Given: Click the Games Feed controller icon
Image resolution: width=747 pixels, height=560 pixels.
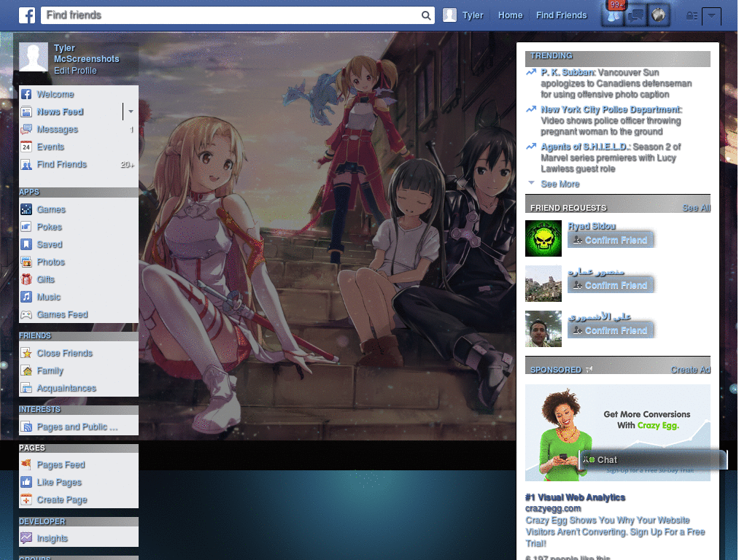Looking at the screenshot, I should [x=27, y=315].
